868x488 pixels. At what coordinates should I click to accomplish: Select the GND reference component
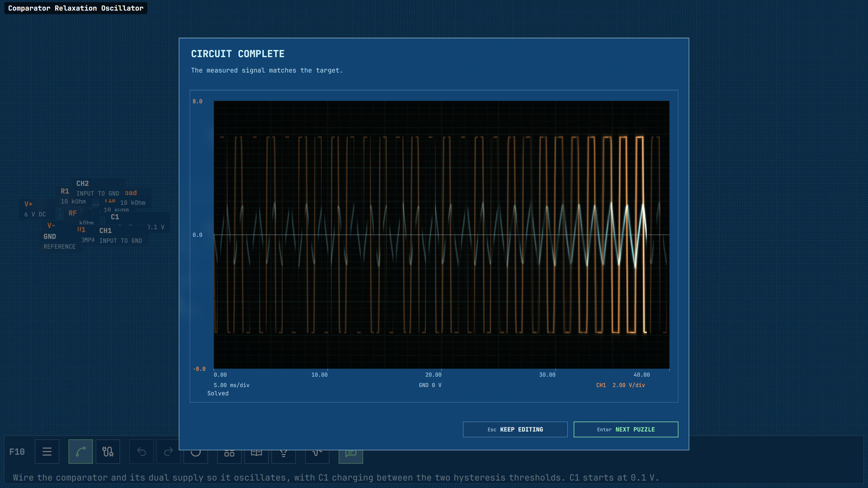(60, 241)
